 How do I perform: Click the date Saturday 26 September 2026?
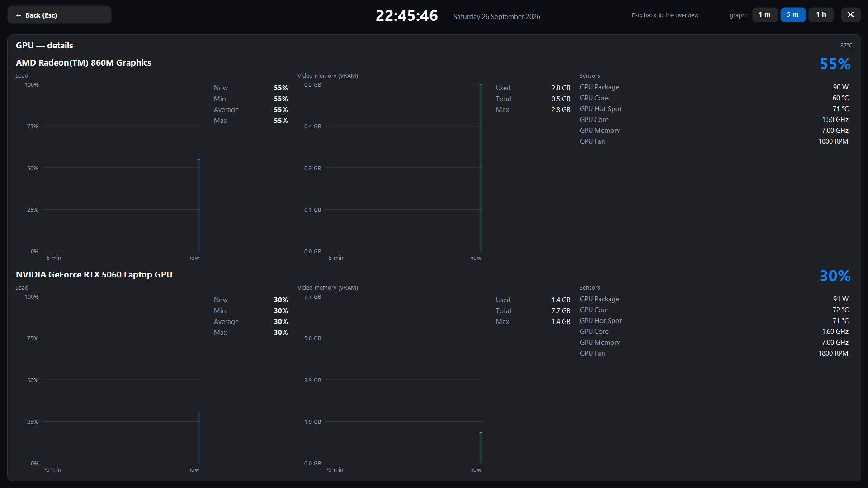497,17
